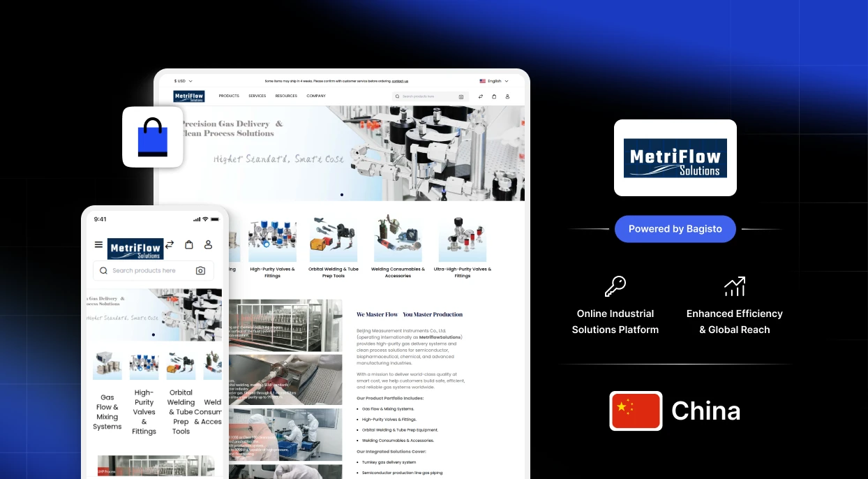
Task: Click the magnifier icon in the phone search bar
Action: [x=103, y=271]
